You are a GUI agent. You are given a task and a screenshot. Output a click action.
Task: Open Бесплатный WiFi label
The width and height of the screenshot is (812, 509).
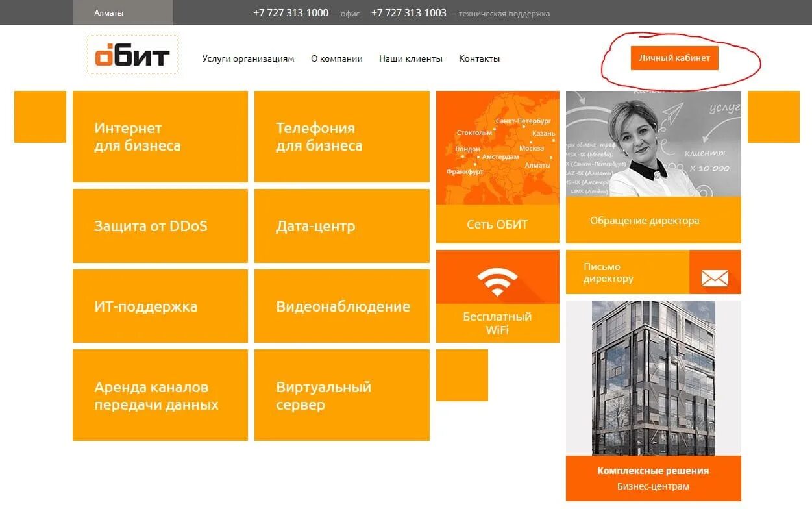click(497, 323)
